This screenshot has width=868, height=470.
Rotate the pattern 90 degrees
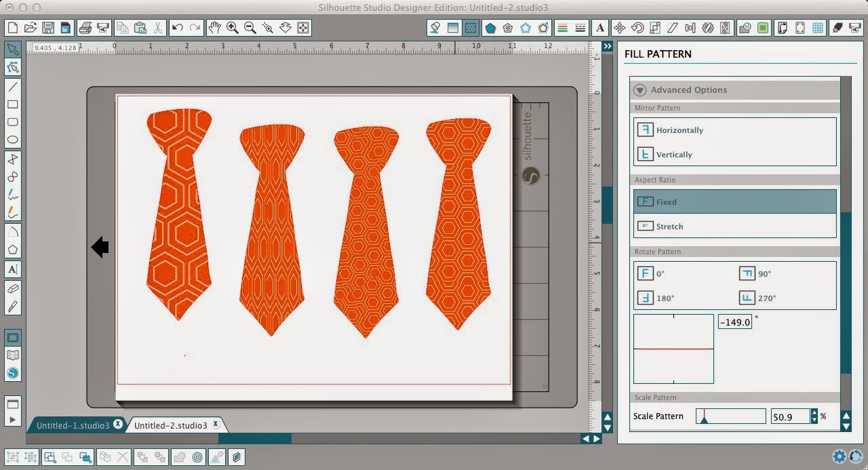coord(761,273)
